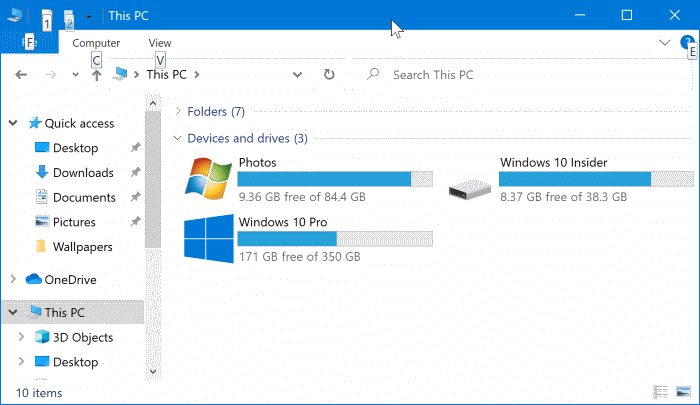This screenshot has width=700, height=405.
Task: Click the Forward navigation arrow
Action: [x=51, y=75]
